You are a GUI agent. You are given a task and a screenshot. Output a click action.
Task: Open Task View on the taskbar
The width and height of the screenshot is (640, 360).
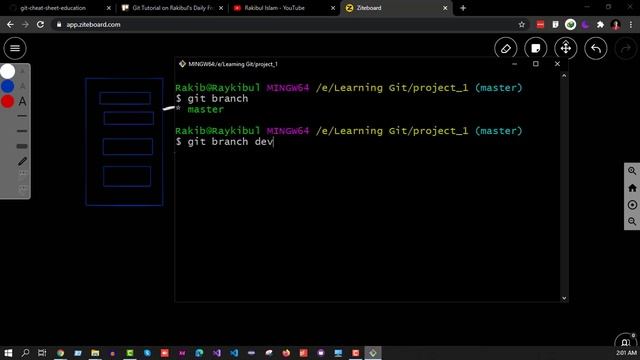[42, 353]
